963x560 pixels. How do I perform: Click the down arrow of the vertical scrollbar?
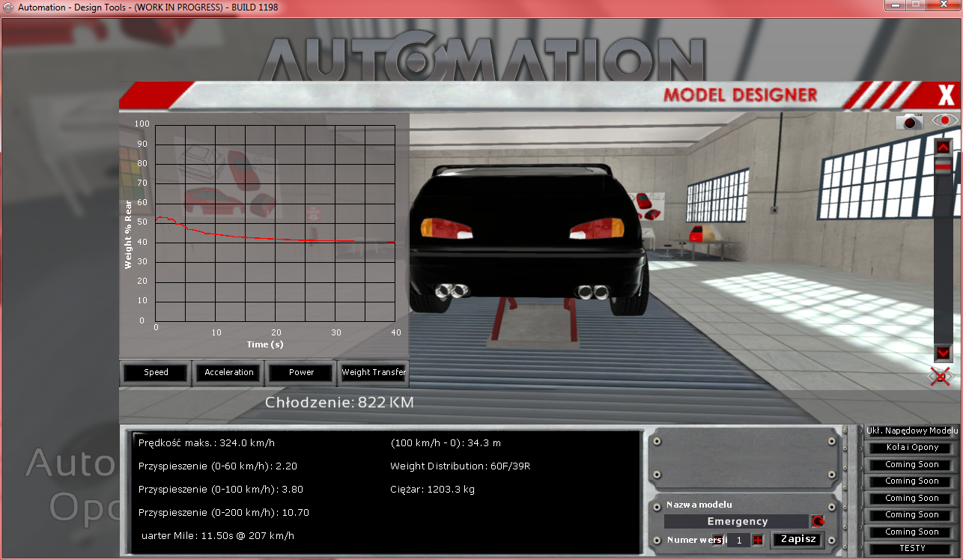click(943, 352)
